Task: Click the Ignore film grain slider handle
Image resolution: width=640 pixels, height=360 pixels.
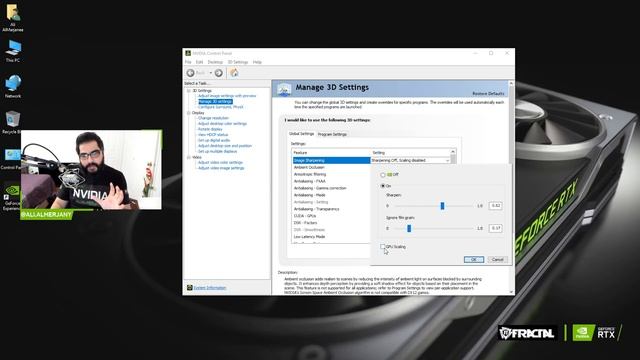Action: click(409, 228)
